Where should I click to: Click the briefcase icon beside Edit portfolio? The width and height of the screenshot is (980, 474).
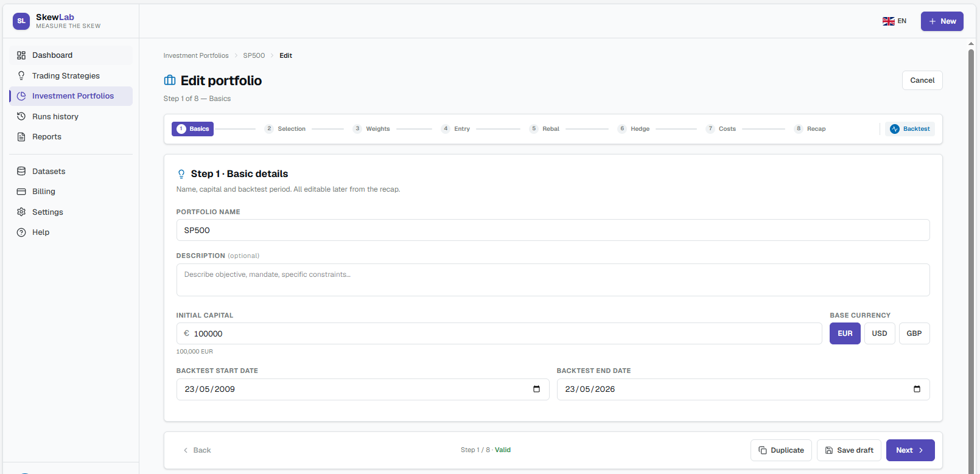pyautogui.click(x=170, y=80)
